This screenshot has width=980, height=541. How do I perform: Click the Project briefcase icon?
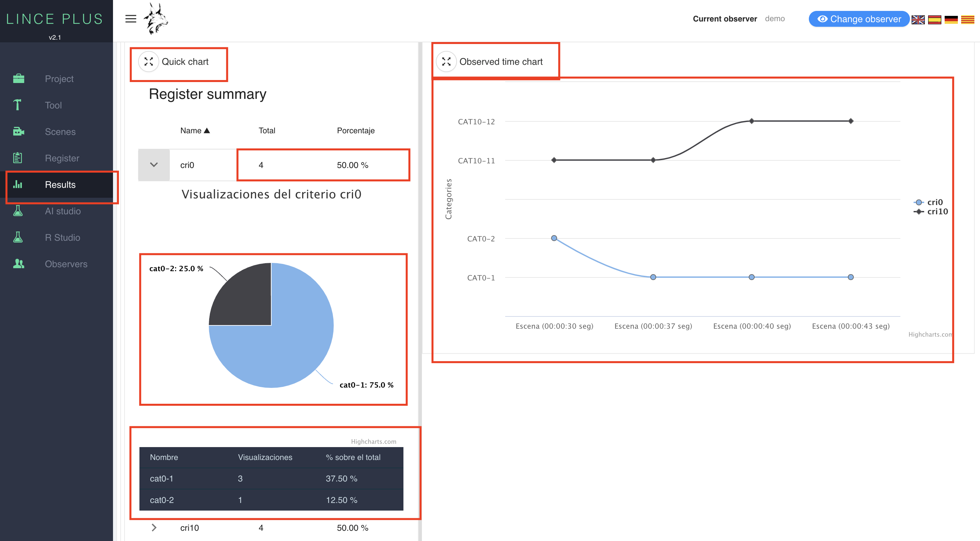click(18, 79)
